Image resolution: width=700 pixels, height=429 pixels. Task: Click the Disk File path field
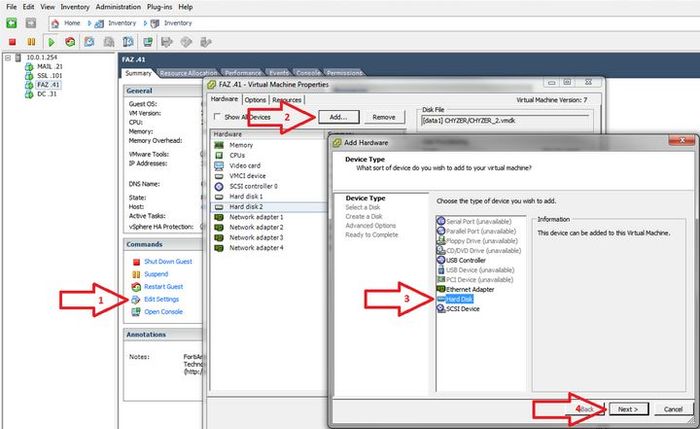505,121
